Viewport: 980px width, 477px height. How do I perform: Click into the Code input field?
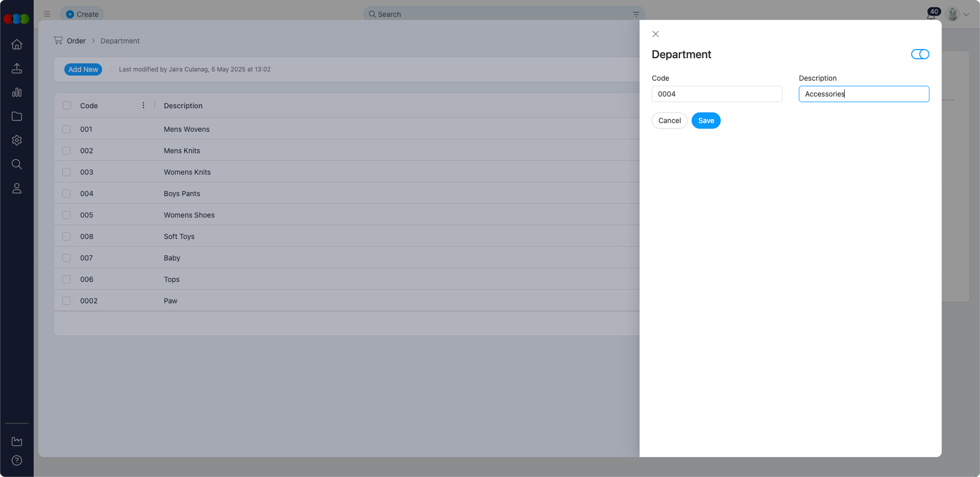click(x=717, y=94)
